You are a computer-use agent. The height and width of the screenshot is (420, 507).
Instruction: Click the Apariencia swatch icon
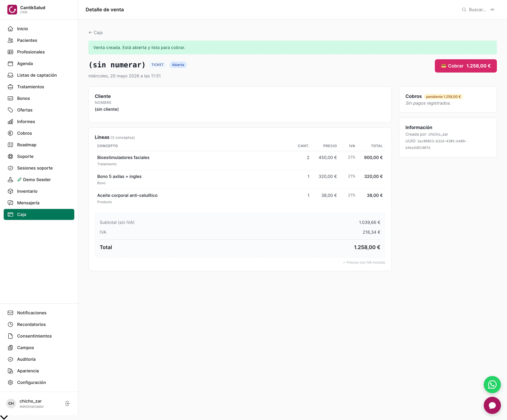click(10, 371)
